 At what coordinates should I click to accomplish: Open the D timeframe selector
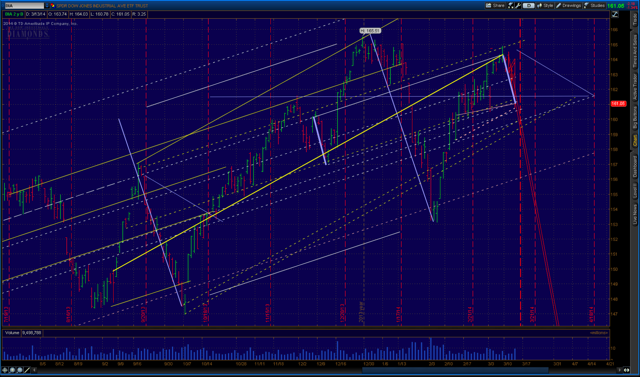click(529, 6)
